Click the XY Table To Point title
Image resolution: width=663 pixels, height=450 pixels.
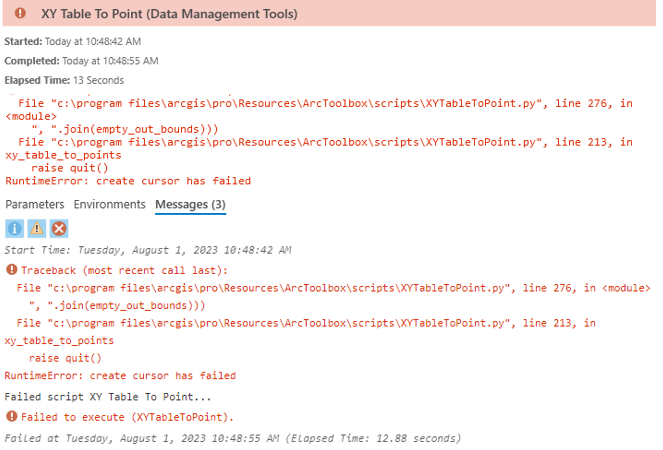168,14
